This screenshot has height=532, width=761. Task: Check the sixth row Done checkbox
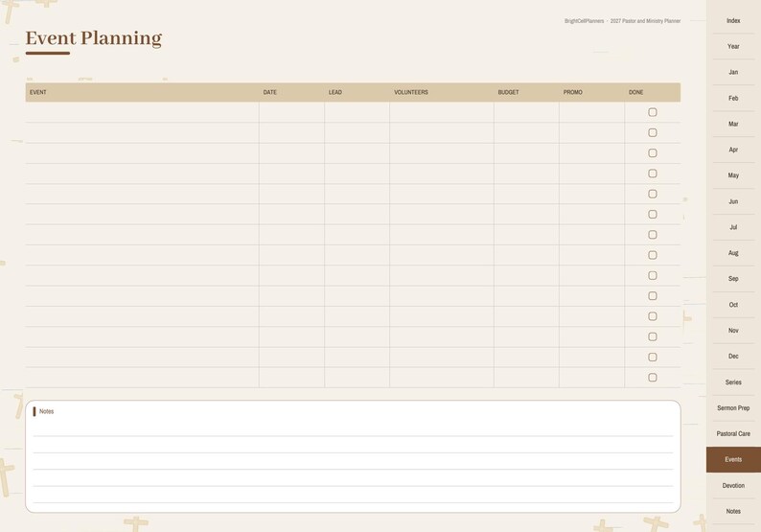pyautogui.click(x=653, y=214)
